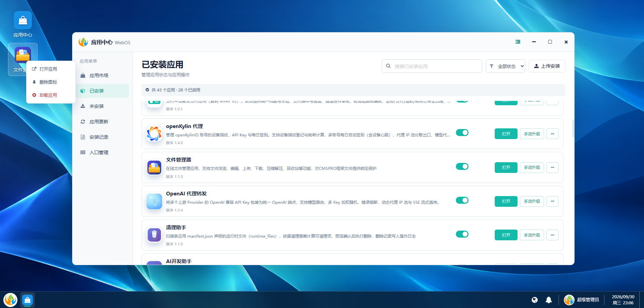644x308 pixels.
Task: Click the 上传安装 upload icon
Action: pyautogui.click(x=536, y=66)
